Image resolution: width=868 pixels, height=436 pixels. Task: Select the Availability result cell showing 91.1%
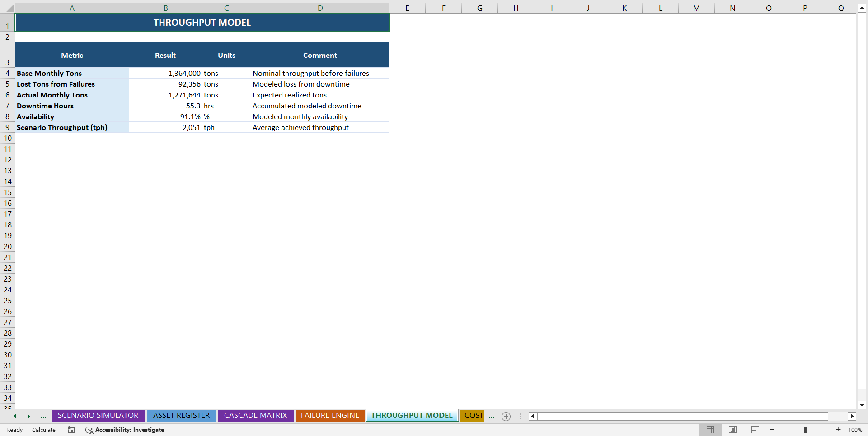click(x=165, y=116)
